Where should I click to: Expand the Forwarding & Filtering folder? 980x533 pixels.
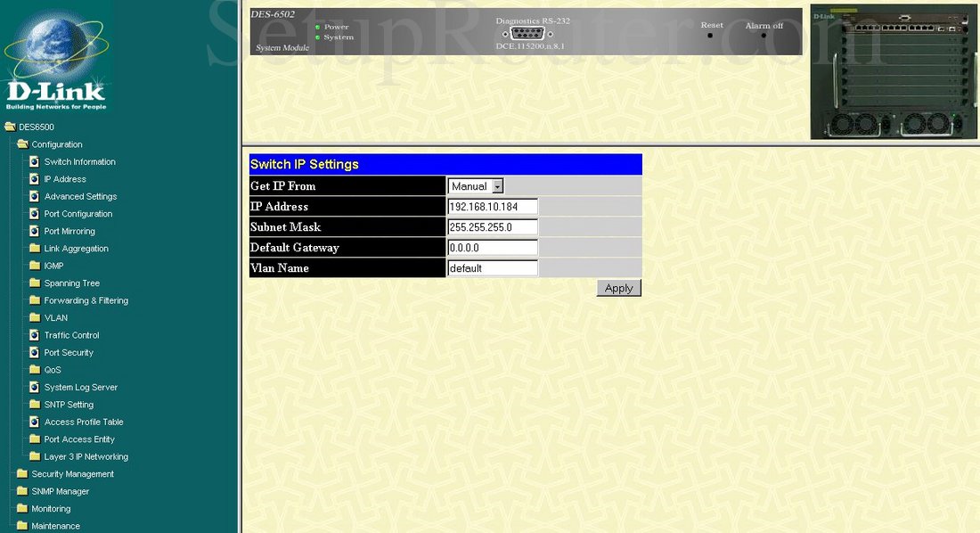tap(35, 301)
